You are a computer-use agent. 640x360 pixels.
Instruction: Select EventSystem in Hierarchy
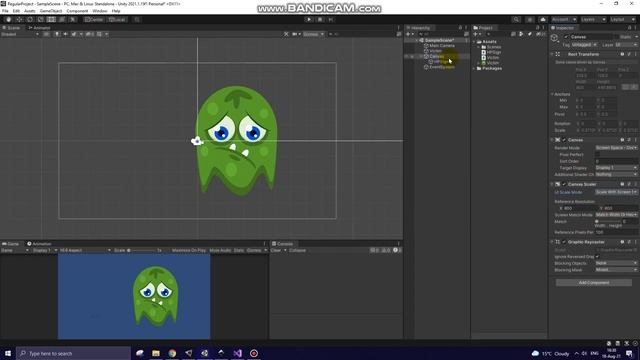[442, 67]
